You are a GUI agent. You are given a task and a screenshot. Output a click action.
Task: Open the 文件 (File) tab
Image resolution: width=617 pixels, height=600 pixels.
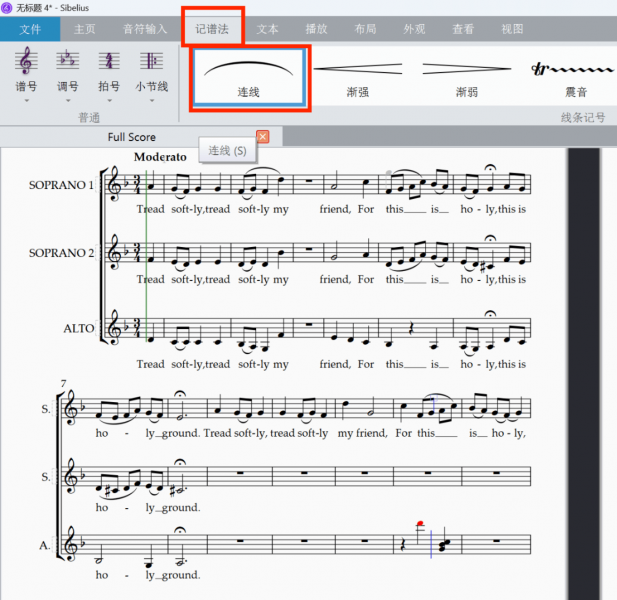[x=30, y=29]
